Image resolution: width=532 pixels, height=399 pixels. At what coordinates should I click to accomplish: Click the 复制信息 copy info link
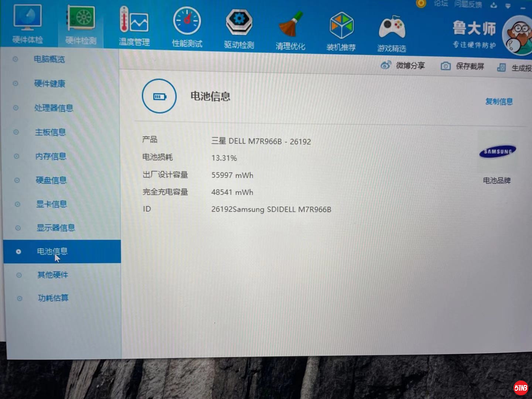tap(499, 102)
